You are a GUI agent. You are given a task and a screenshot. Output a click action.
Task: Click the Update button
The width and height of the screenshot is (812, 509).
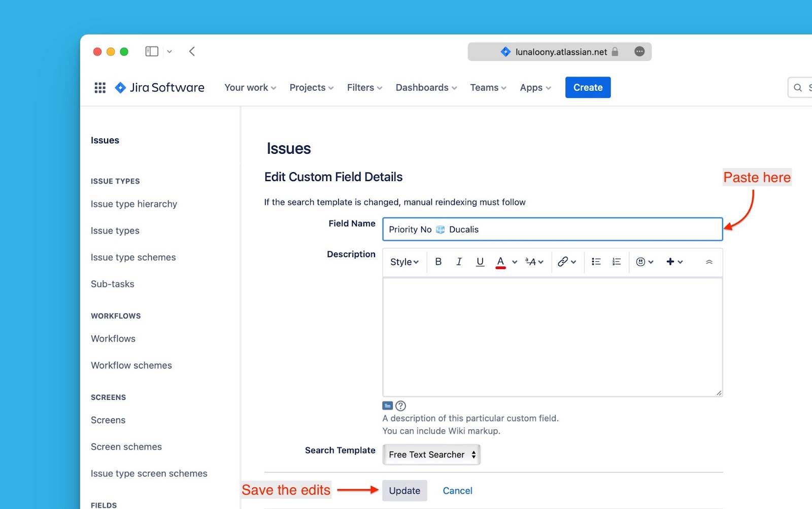click(x=404, y=491)
